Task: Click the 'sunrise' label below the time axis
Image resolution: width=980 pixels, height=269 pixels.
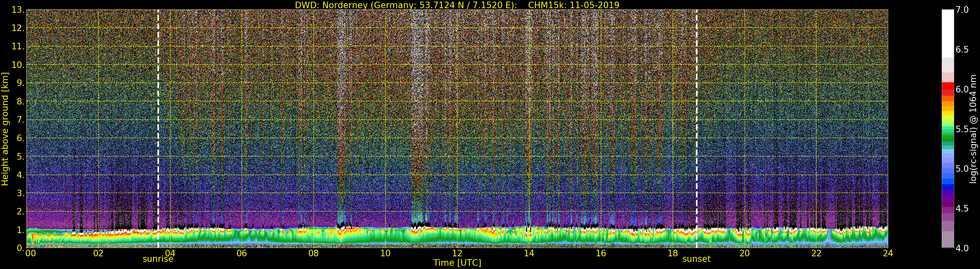Action: (x=158, y=259)
